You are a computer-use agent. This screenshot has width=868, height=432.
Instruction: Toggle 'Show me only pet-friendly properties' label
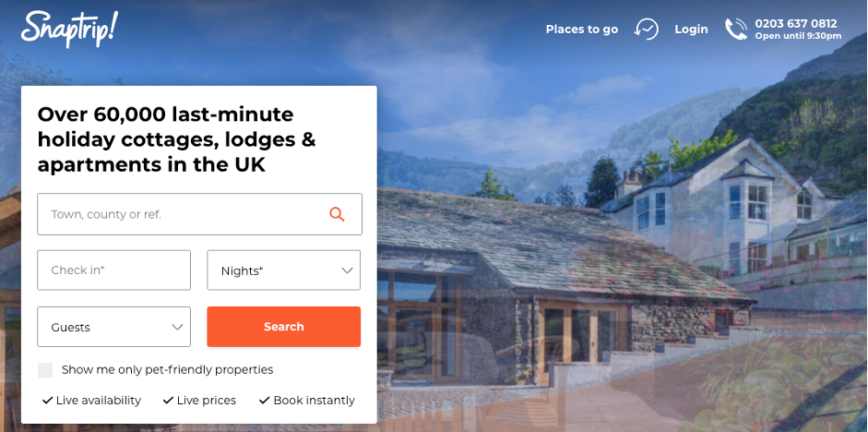click(x=167, y=369)
